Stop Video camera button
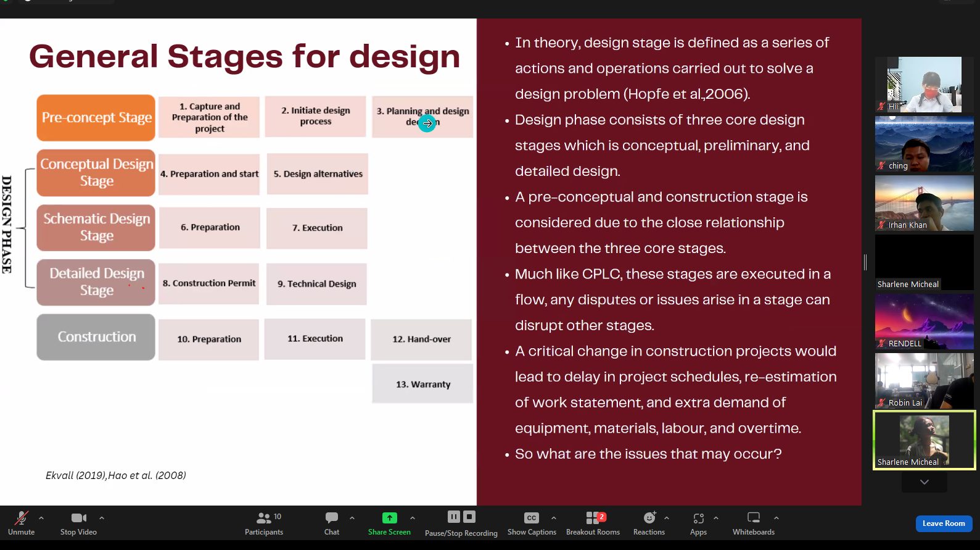 (x=79, y=523)
